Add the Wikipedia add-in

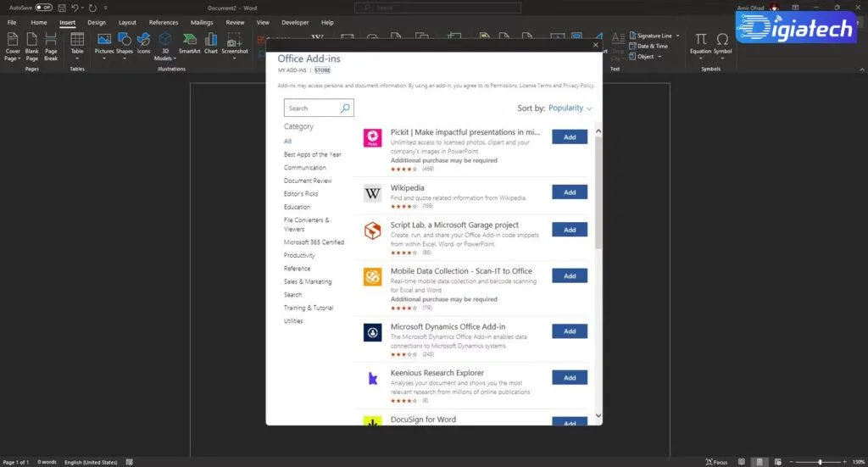click(570, 192)
